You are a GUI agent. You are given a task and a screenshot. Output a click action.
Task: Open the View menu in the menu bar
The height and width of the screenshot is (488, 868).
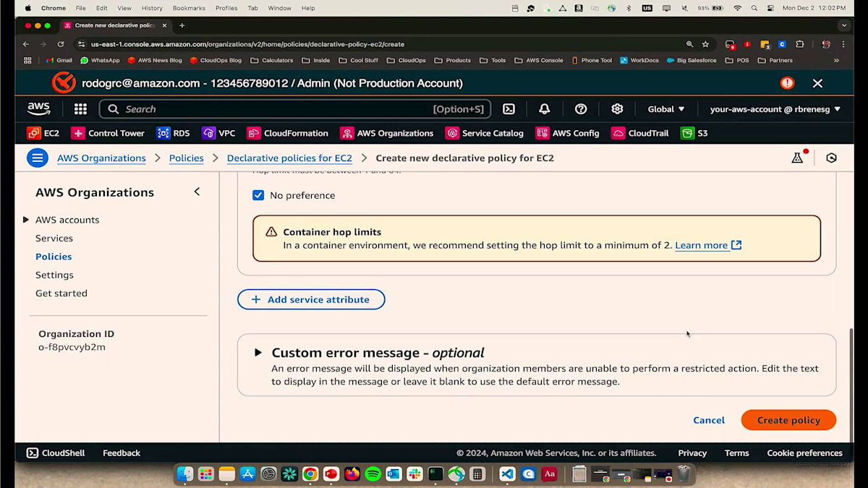124,8
